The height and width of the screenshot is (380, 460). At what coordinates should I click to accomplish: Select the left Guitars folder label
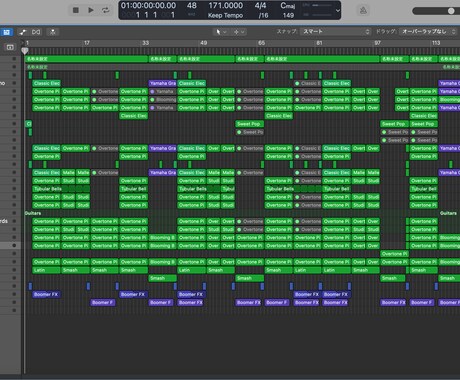(x=33, y=213)
